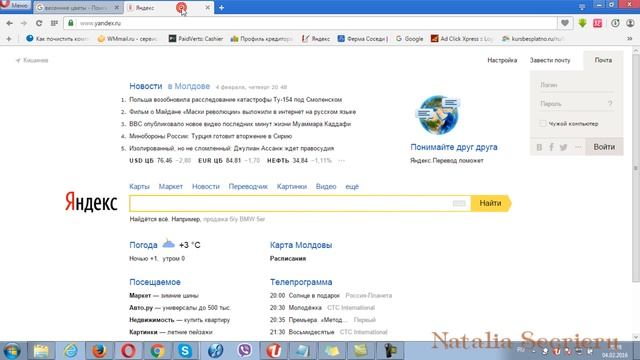Open the Speed Dial grid icon
The height and width of the screenshot is (360, 640).
54,23
